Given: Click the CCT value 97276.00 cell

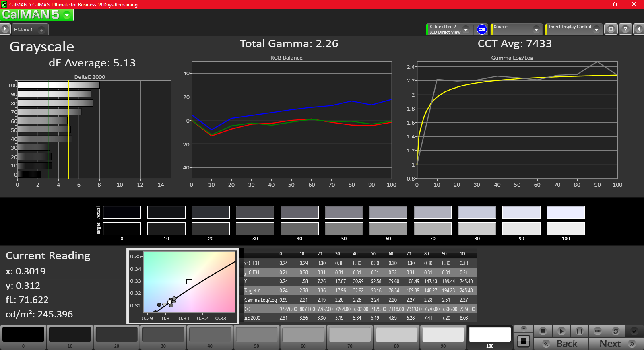Looking at the screenshot, I should tap(288, 309).
